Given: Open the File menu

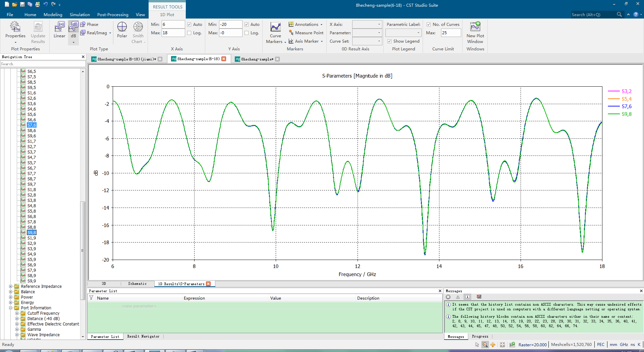Looking at the screenshot, I should click(10, 14).
